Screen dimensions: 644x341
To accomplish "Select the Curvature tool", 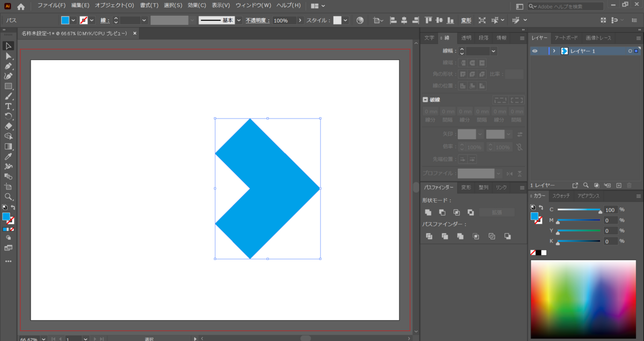I will 9,76.
